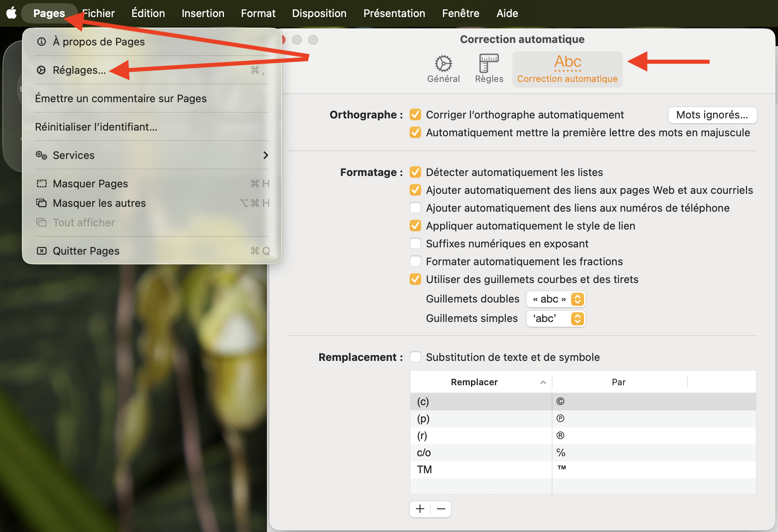
Task: Select the (p) replacement row
Action: [583, 418]
